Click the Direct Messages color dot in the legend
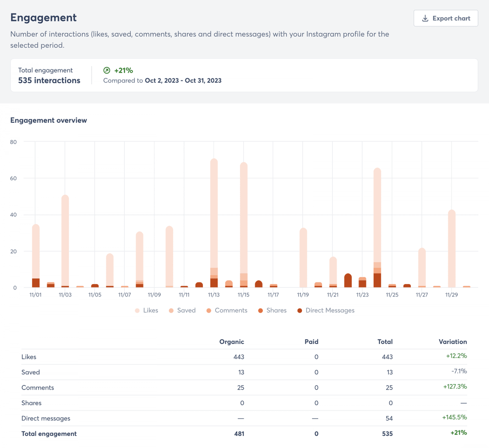This screenshot has height=448, width=489. 300,310
